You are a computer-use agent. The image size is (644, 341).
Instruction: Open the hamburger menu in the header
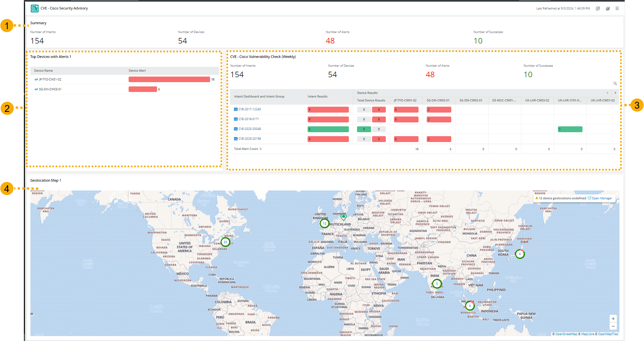[x=617, y=9]
